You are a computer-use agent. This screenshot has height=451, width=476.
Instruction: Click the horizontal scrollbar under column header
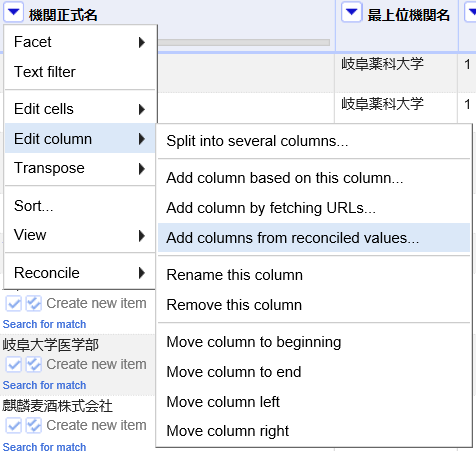pyautogui.click(x=244, y=42)
